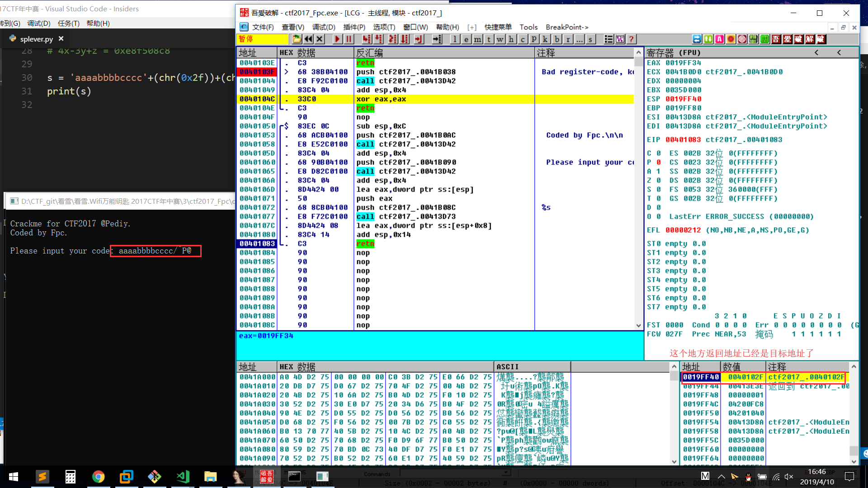Open call stack with 'k' button

(545, 39)
